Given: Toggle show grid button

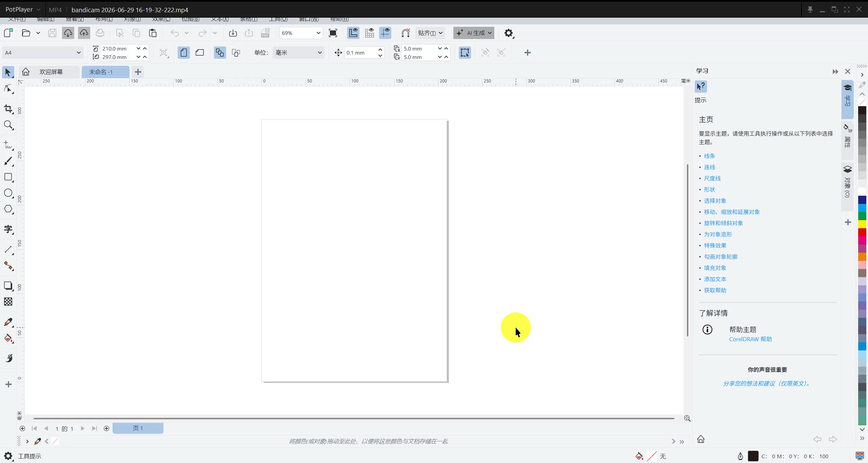Looking at the screenshot, I should coord(369,33).
